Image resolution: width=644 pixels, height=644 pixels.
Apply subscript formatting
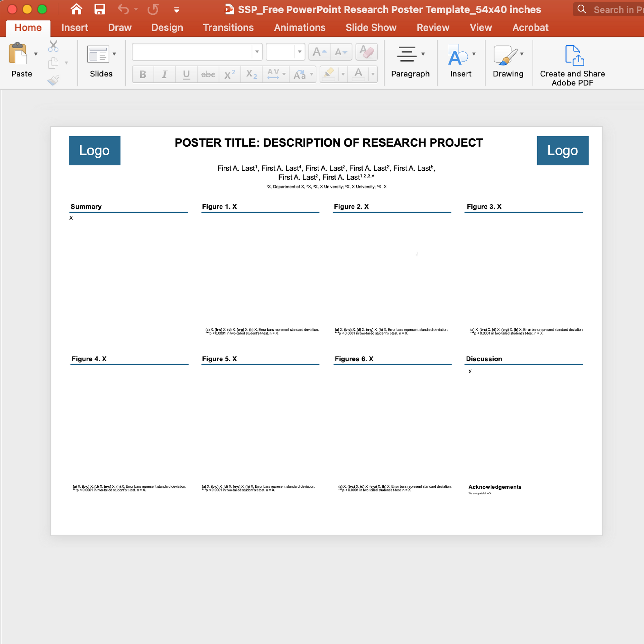(x=251, y=74)
